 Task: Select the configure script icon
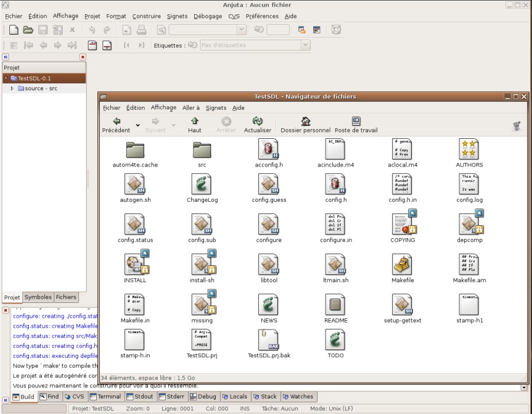(268, 224)
